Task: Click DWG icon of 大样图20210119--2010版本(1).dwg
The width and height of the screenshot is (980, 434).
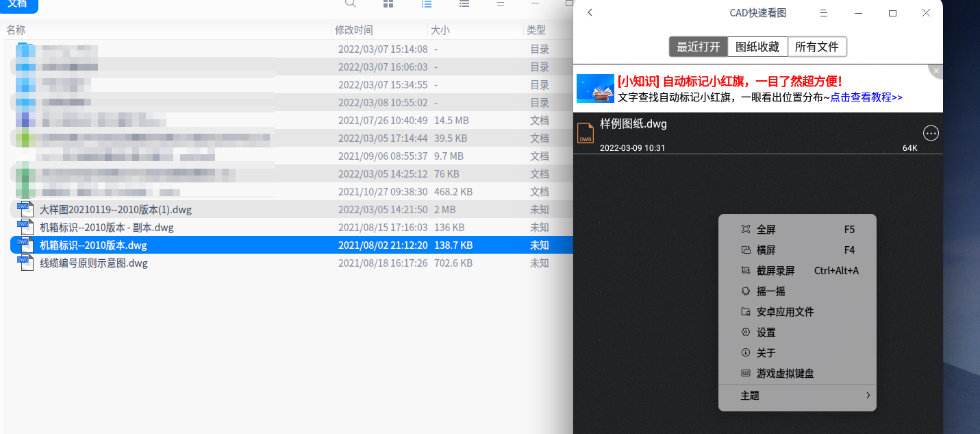Action: click(x=25, y=209)
